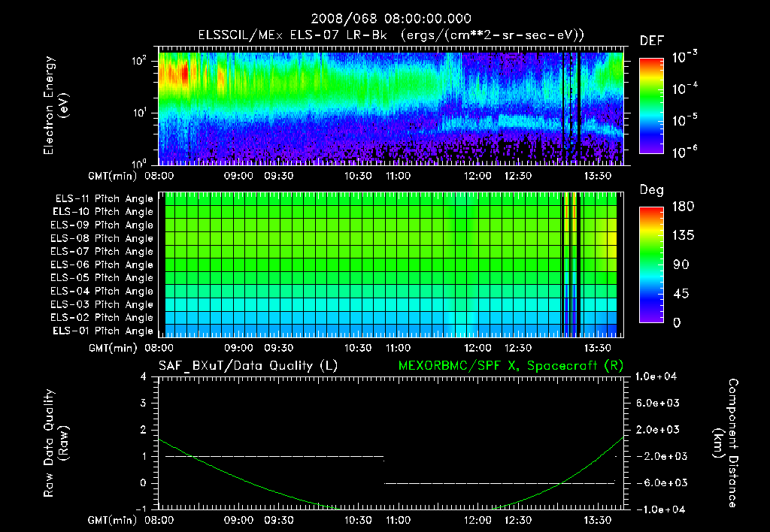Click the 10^2 tick on the energy axis
Screen dimensions: 770x532
(x=139, y=61)
